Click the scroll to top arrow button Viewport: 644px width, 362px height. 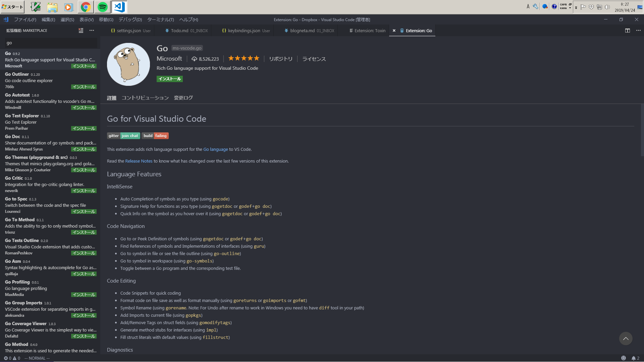pos(626,339)
